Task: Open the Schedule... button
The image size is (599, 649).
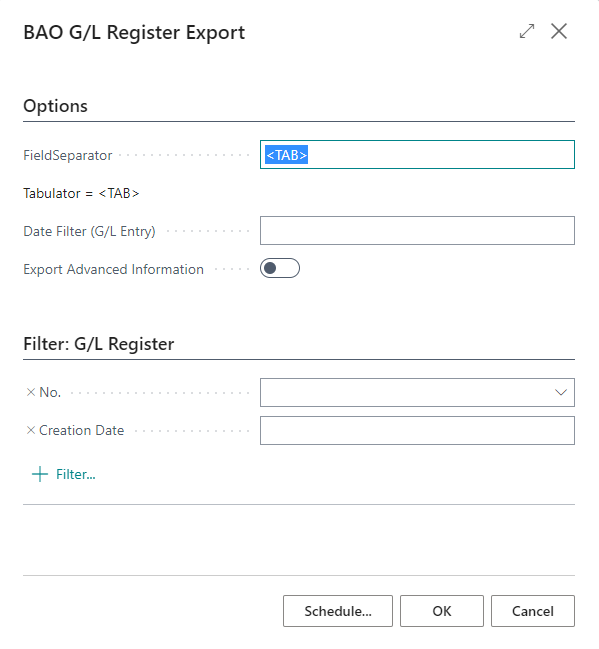Action: 338,611
